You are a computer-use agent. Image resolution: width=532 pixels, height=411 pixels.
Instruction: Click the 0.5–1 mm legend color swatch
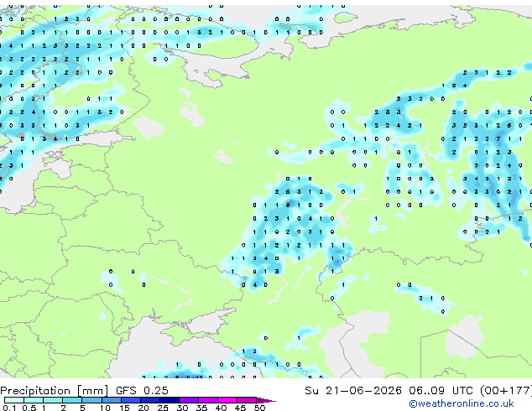[34, 400]
